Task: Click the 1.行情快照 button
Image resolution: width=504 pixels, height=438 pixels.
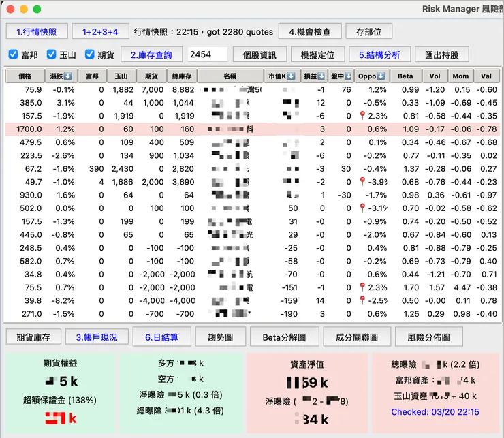Action: [37, 31]
